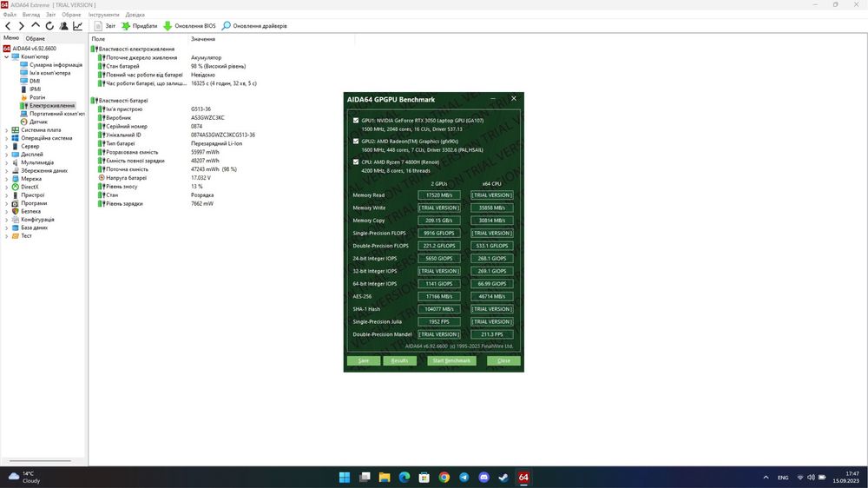Screen dimensions: 868x488
Task: Open File Explorer from the taskbar
Action: [385, 478]
